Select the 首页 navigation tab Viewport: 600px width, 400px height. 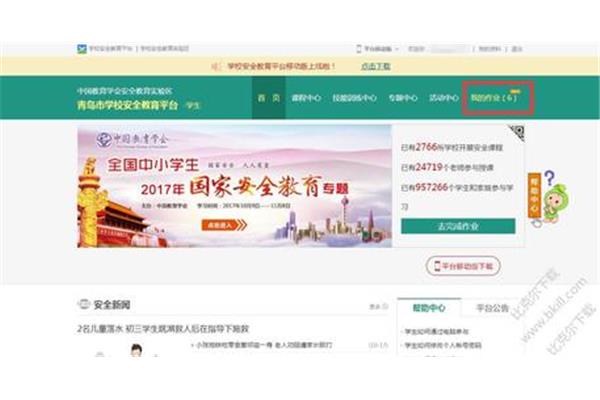tap(269, 98)
